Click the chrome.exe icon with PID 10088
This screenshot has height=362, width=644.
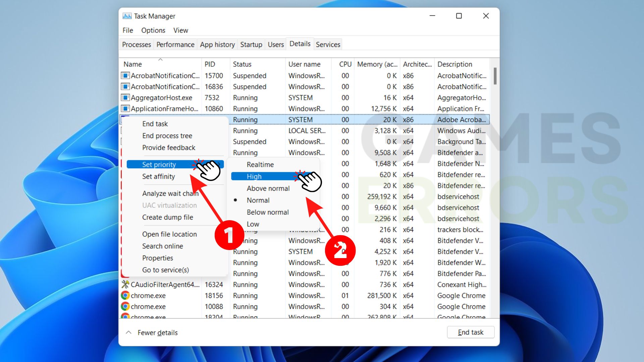tap(125, 307)
